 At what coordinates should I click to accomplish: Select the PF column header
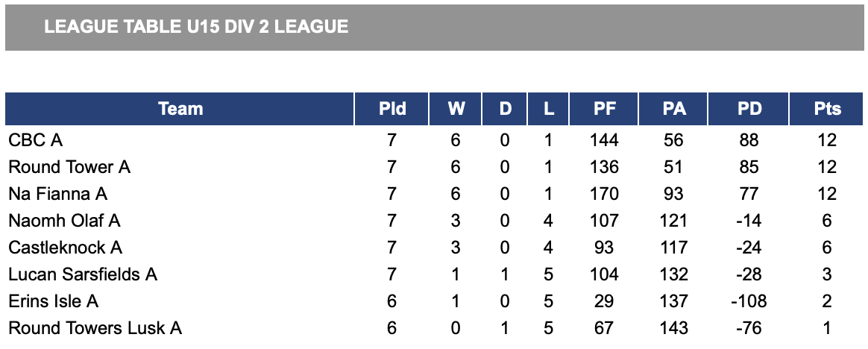click(604, 109)
